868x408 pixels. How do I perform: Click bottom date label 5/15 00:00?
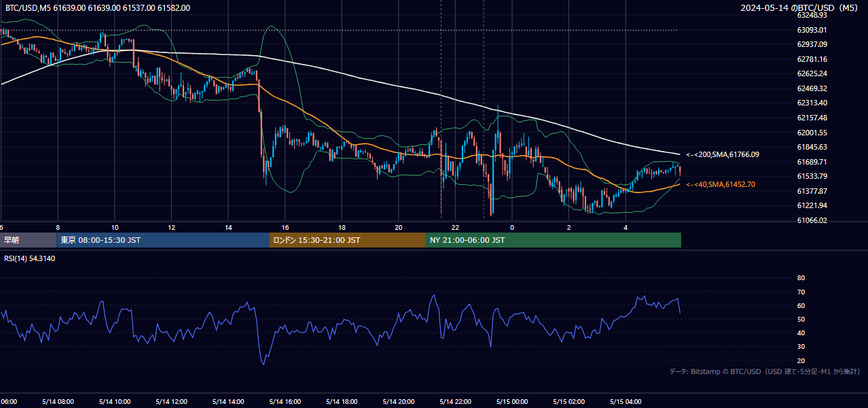[x=512, y=402]
